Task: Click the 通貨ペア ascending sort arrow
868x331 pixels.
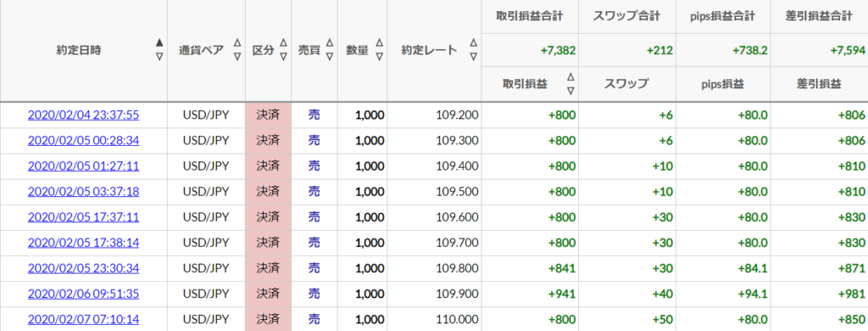Action: pos(237,42)
